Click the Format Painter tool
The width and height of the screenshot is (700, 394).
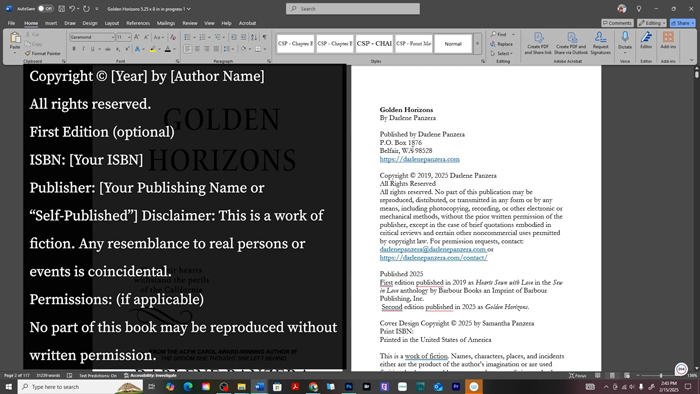(43, 54)
